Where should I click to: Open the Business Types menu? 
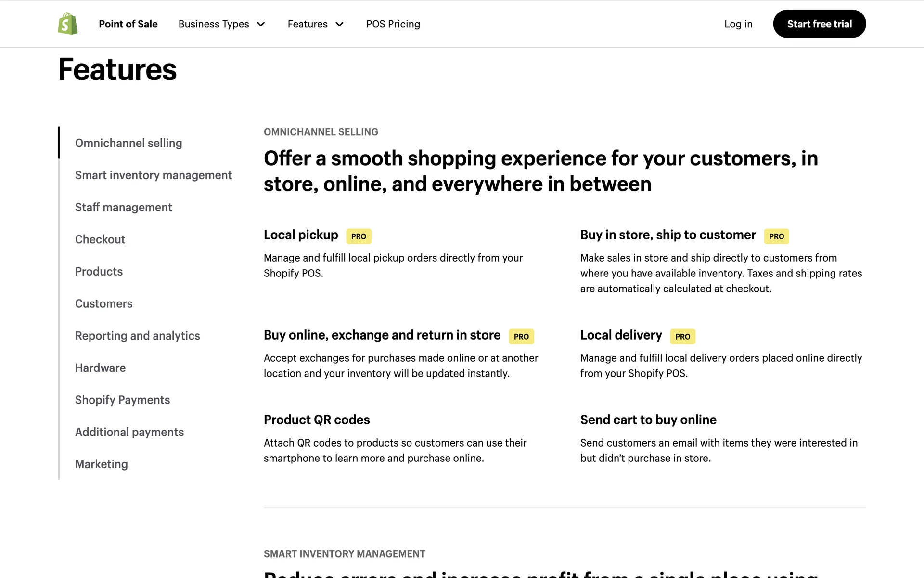pyautogui.click(x=214, y=24)
